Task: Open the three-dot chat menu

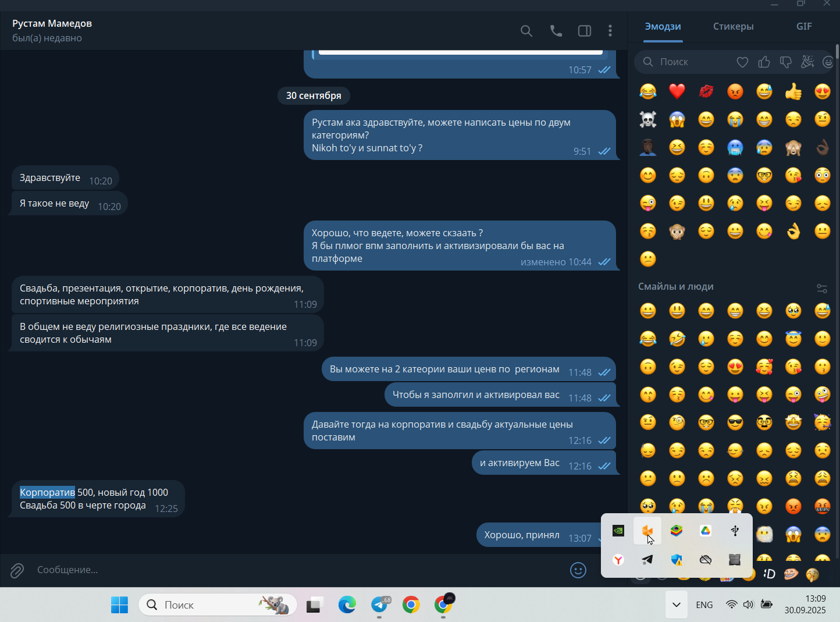Action: pyautogui.click(x=610, y=31)
